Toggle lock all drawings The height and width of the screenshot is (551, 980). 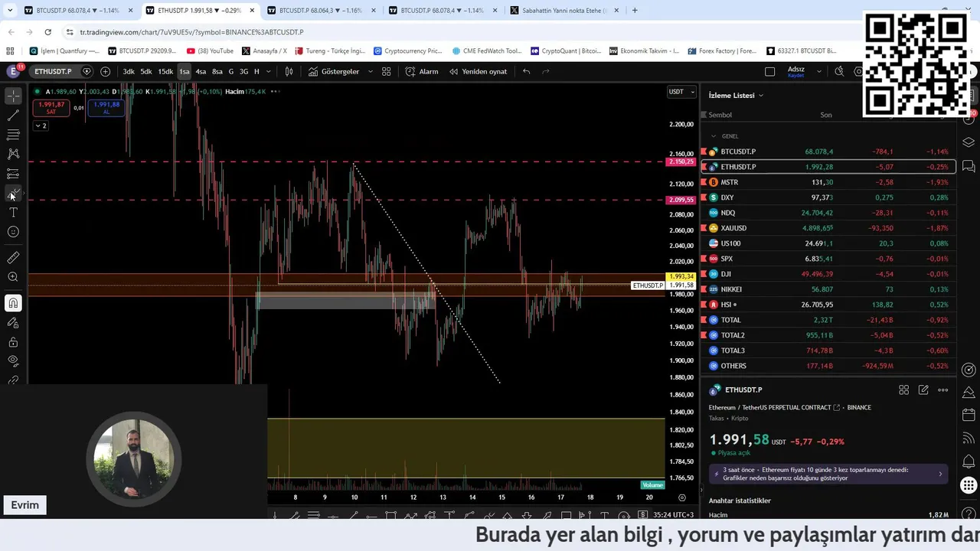13,342
